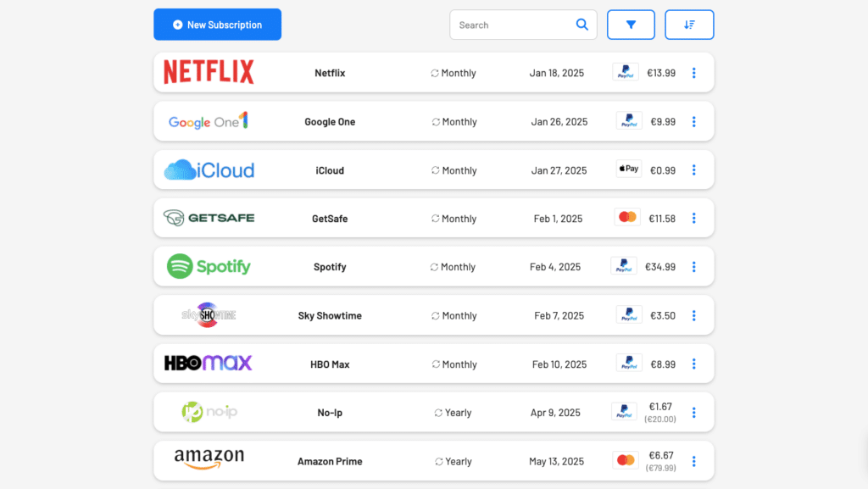Select the Sky Showtime subscription name
The image size is (868, 489).
pyautogui.click(x=330, y=315)
